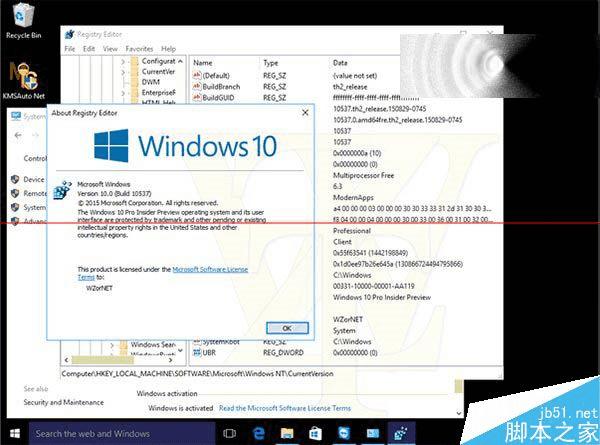Click the System window scroll-down arrow
The image size is (600, 445).
pos(459,413)
